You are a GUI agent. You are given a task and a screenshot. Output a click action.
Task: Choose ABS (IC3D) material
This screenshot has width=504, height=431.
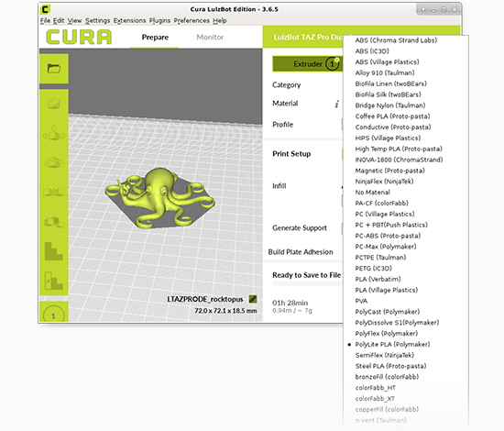pyautogui.click(x=406, y=51)
